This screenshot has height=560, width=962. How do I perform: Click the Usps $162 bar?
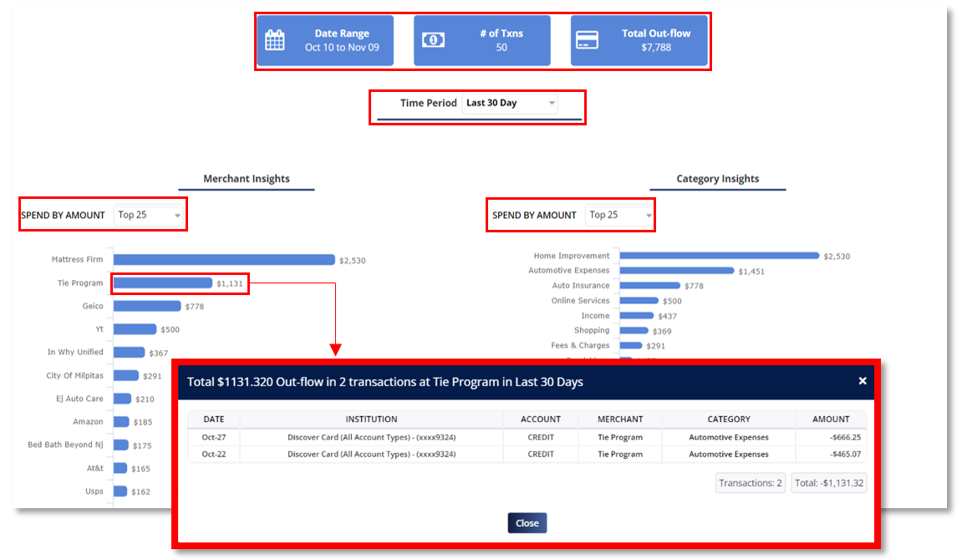click(120, 491)
